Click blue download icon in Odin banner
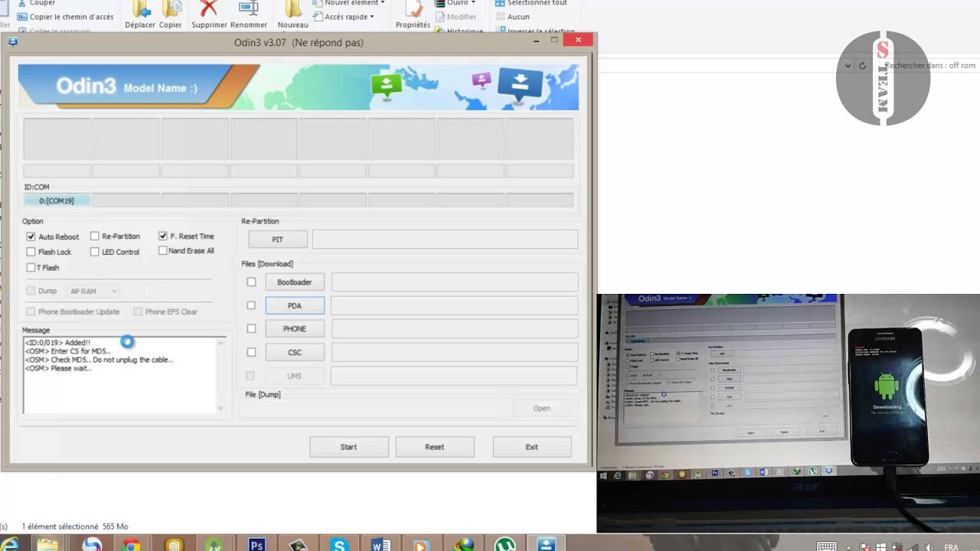The image size is (980, 551). (x=520, y=86)
